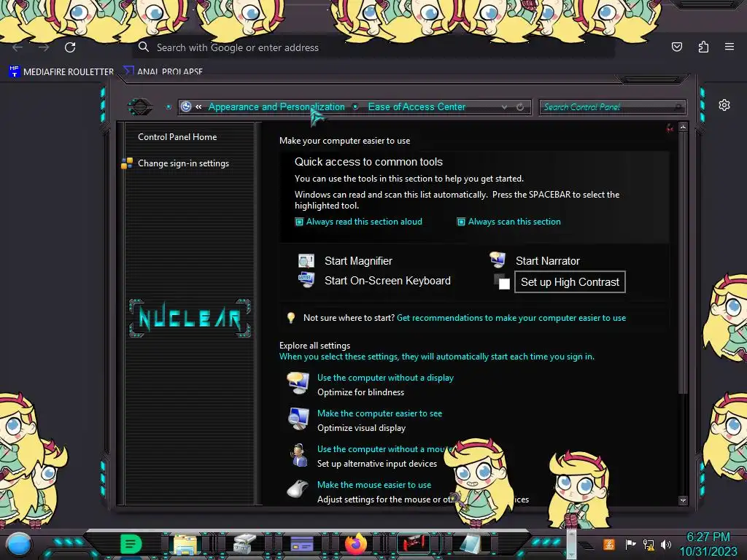Click the Firefox address search field
The width and height of the screenshot is (747, 560).
pyautogui.click(x=373, y=47)
